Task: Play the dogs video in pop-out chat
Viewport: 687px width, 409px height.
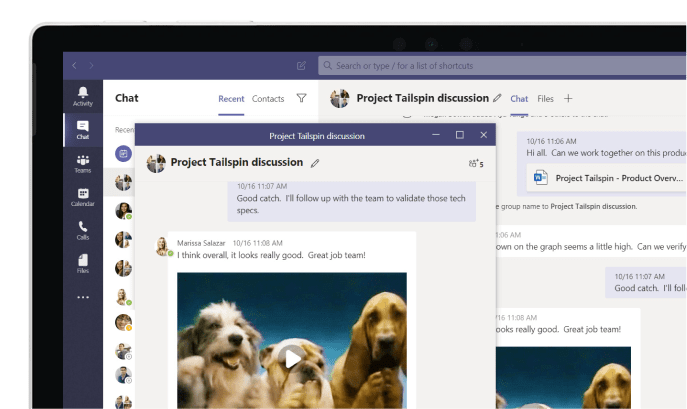Action: pos(292,359)
